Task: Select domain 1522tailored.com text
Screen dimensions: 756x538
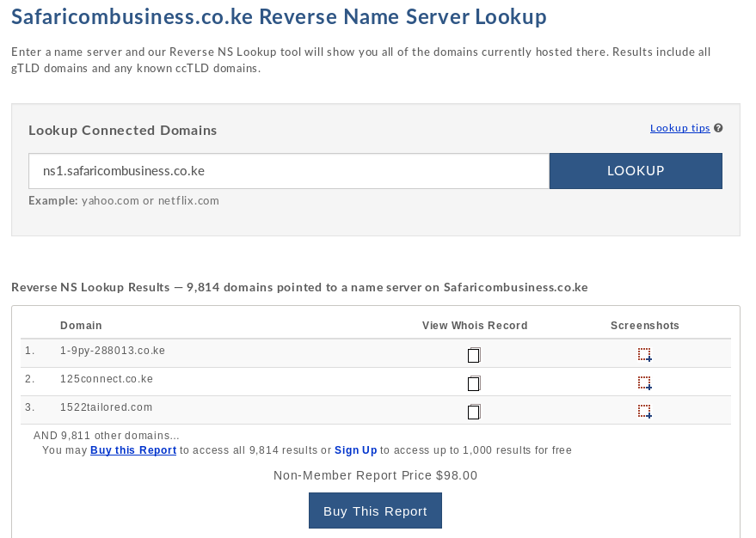Action: point(106,407)
